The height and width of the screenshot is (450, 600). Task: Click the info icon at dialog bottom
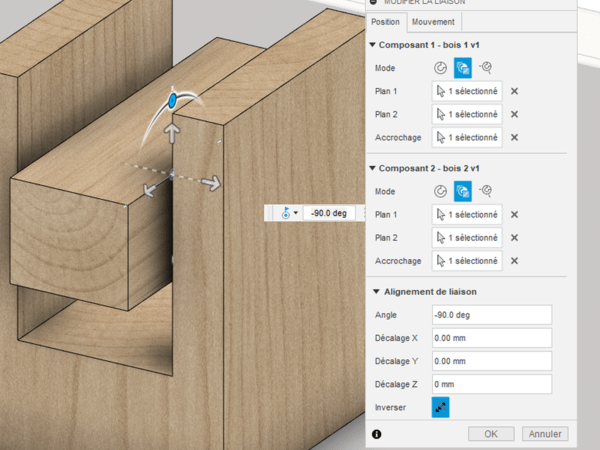tap(377, 434)
